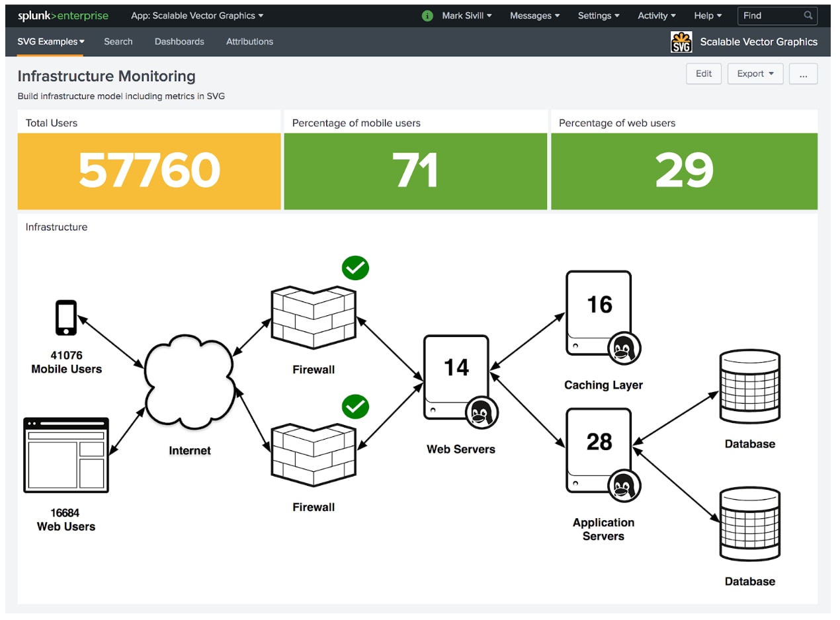Image resolution: width=840 pixels, height=620 pixels.
Task: Open the Attributions tab
Action: tap(249, 42)
